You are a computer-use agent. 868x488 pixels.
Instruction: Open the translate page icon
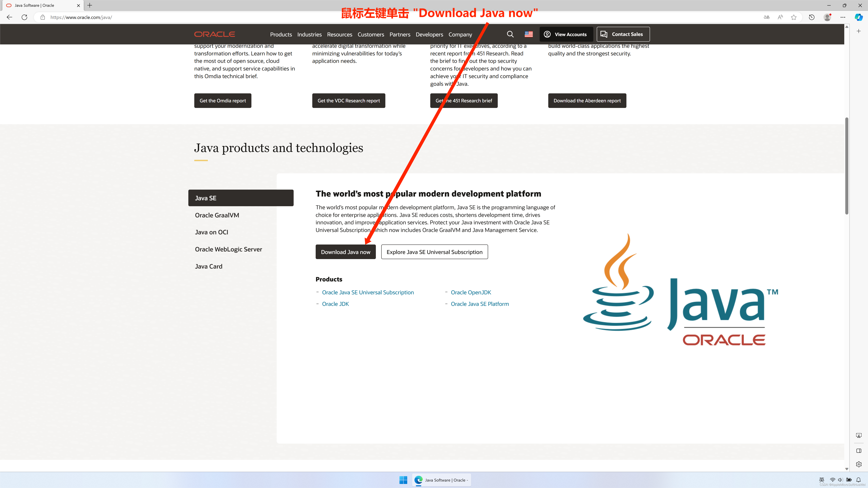tap(767, 17)
